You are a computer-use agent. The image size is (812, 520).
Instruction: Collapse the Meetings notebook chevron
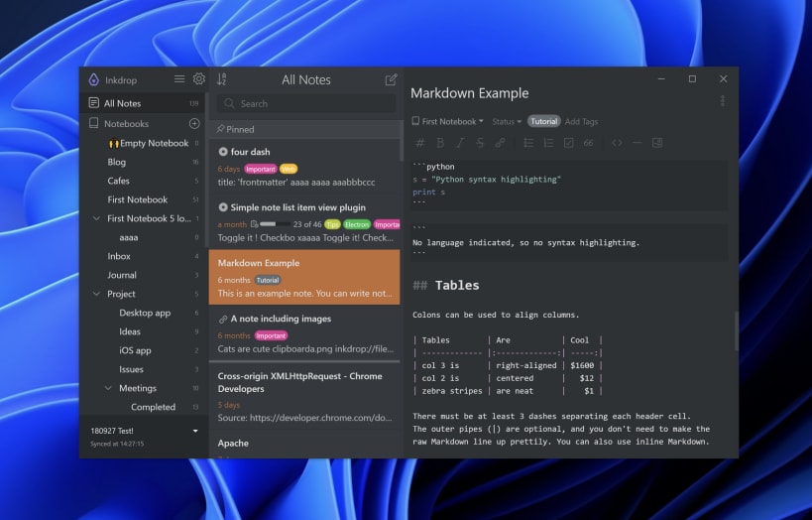tap(108, 388)
